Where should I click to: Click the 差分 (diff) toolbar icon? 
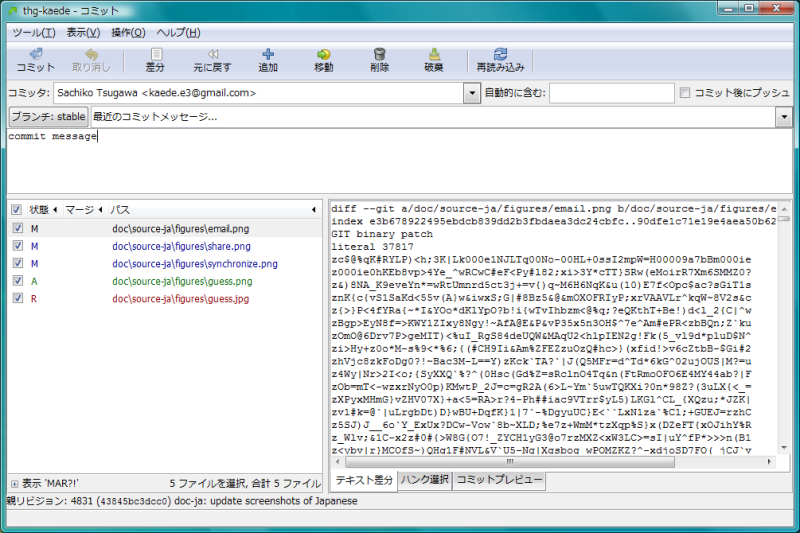click(155, 55)
